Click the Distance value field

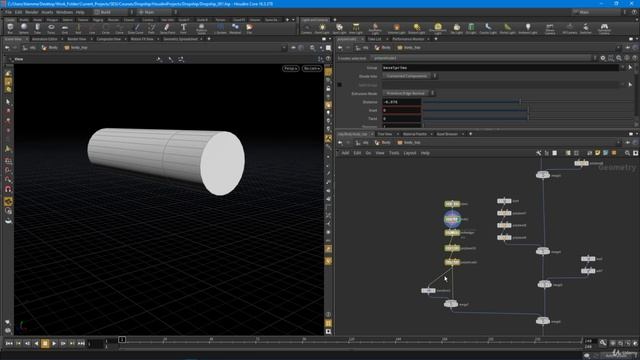click(401, 102)
